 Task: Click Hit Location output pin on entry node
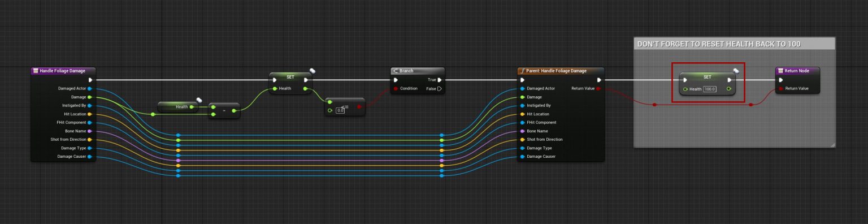click(x=90, y=114)
